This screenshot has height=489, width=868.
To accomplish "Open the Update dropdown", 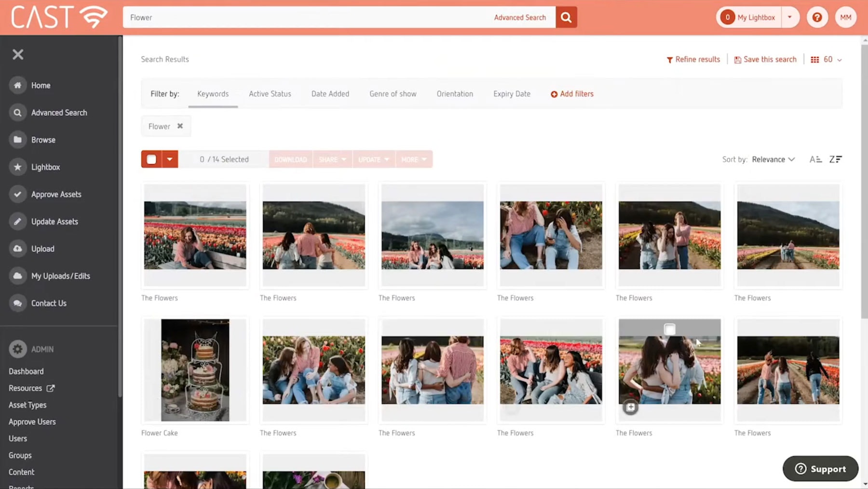I will click(x=374, y=159).
